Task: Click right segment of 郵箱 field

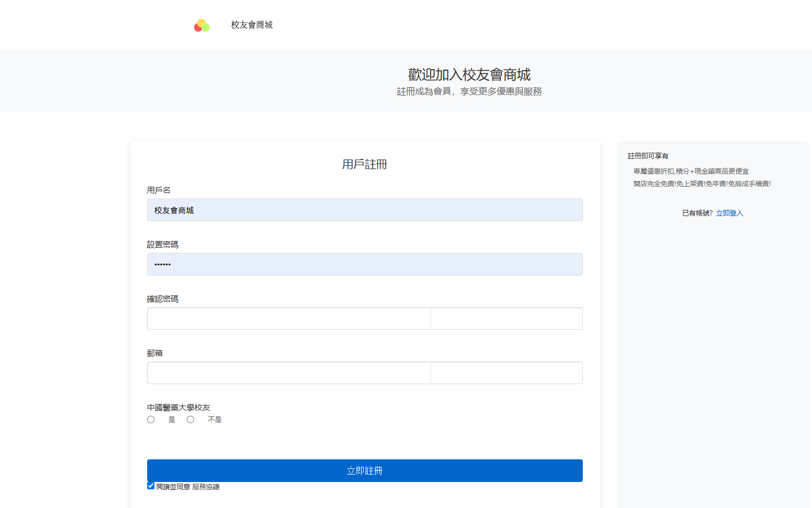Action: (x=506, y=373)
